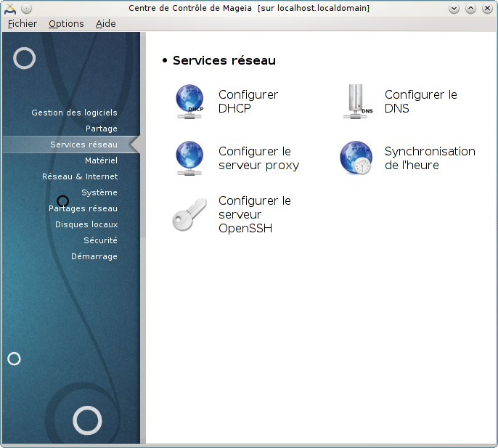Click the Configurer DHCP label

[x=248, y=102]
